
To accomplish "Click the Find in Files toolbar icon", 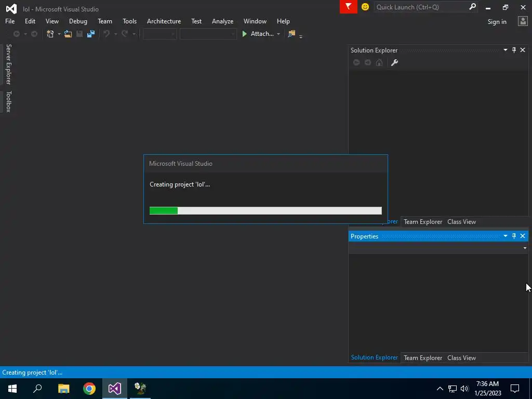I will (x=291, y=34).
